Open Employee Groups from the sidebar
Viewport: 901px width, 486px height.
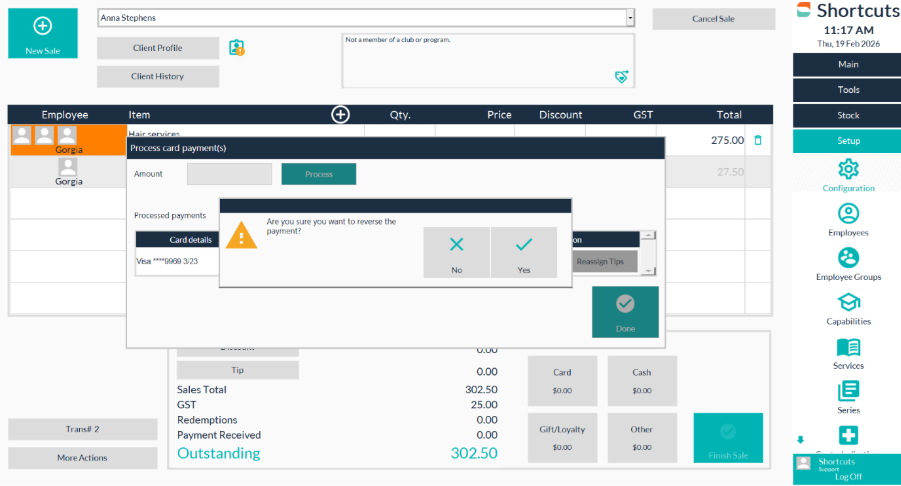coord(848,258)
